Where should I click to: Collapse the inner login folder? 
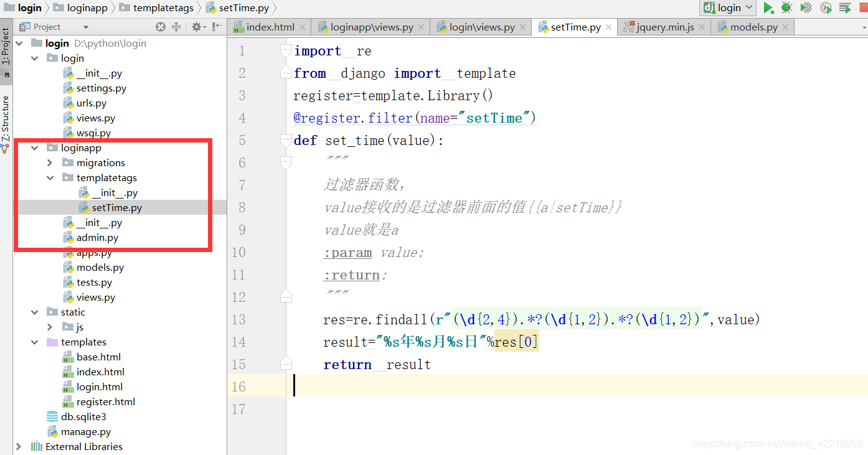(35, 58)
